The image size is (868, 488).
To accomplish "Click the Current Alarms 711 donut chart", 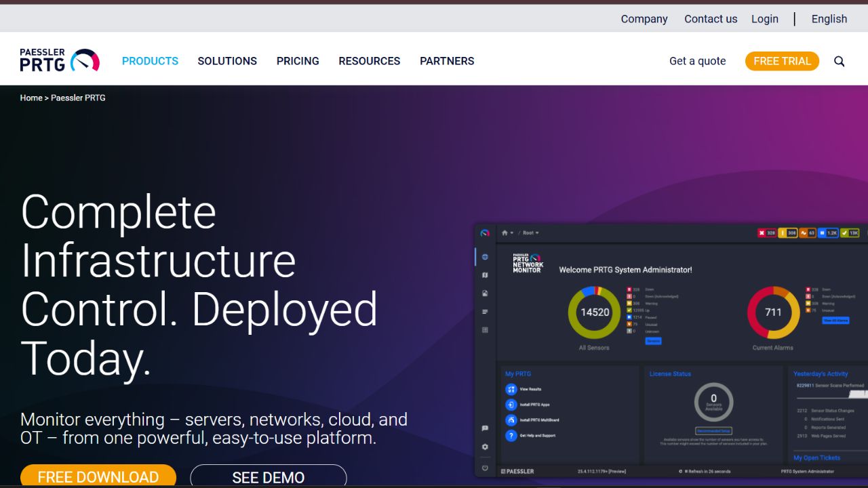I will coord(773,312).
